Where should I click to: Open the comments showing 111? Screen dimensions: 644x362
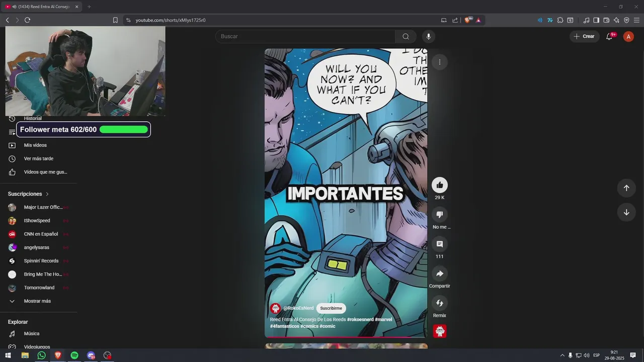coord(439,244)
